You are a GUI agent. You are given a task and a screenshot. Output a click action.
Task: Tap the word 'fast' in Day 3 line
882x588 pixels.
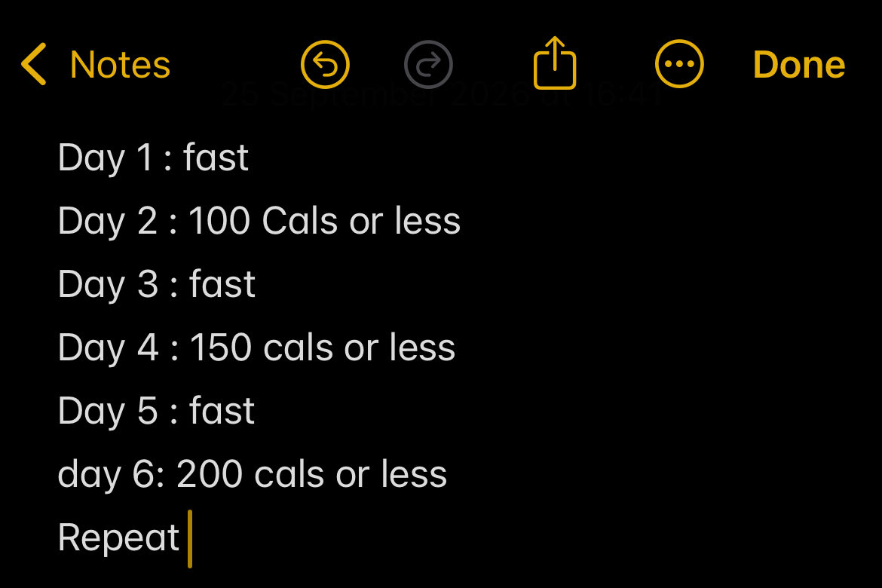(x=222, y=284)
